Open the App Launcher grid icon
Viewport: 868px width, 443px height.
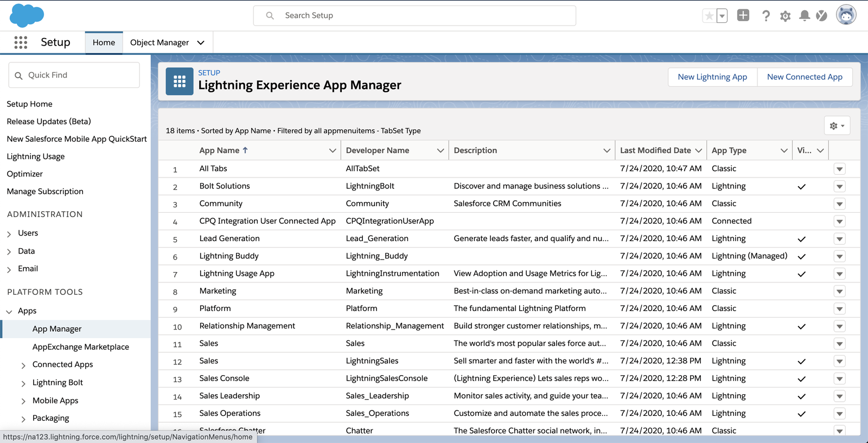point(21,42)
